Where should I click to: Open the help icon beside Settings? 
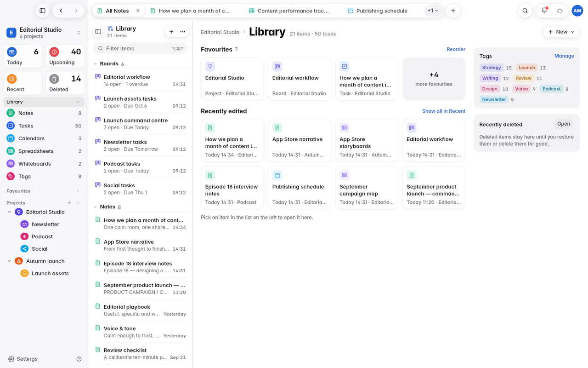coord(79,359)
